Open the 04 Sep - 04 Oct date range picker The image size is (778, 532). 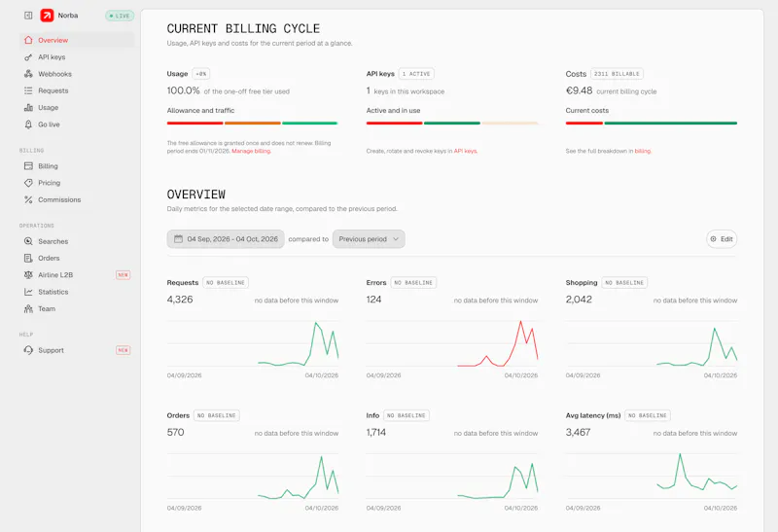pyautogui.click(x=226, y=239)
